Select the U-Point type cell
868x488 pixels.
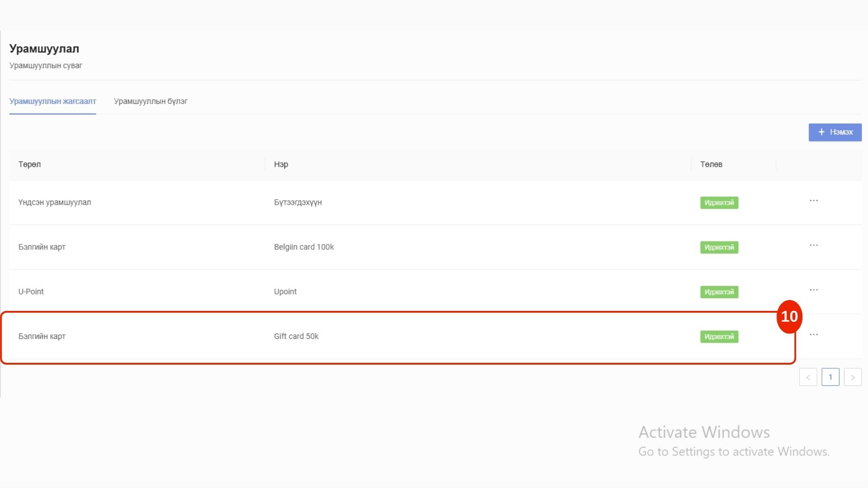click(x=31, y=292)
